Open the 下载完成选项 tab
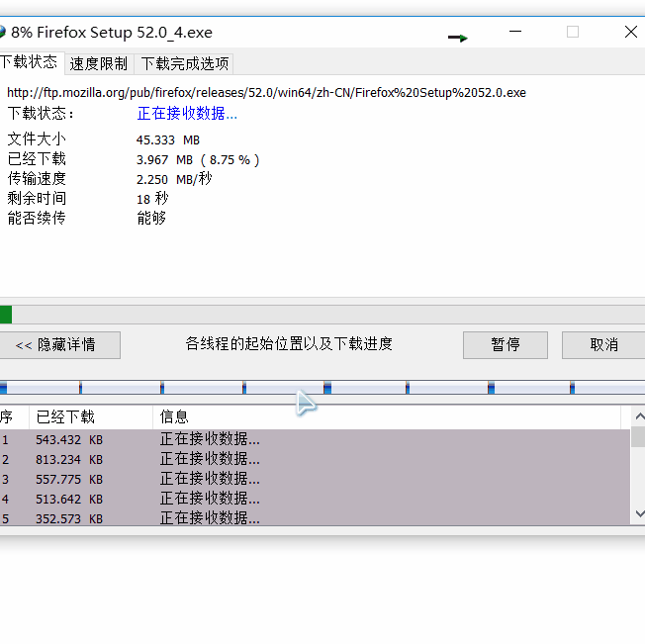The image size is (645, 644). click(x=184, y=64)
